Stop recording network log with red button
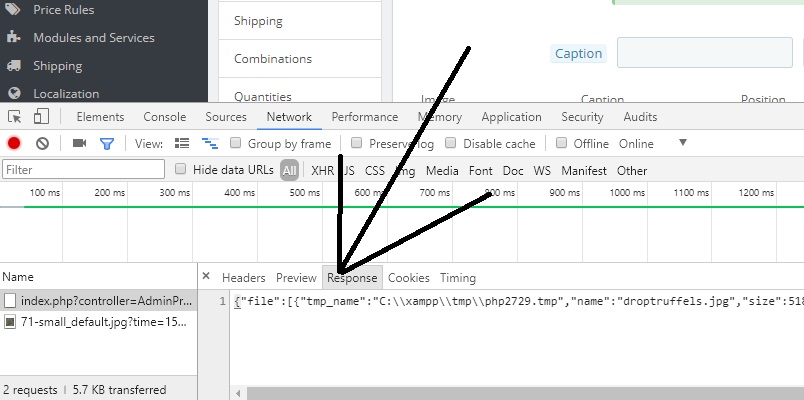This screenshot has width=804, height=400. pyautogui.click(x=14, y=144)
